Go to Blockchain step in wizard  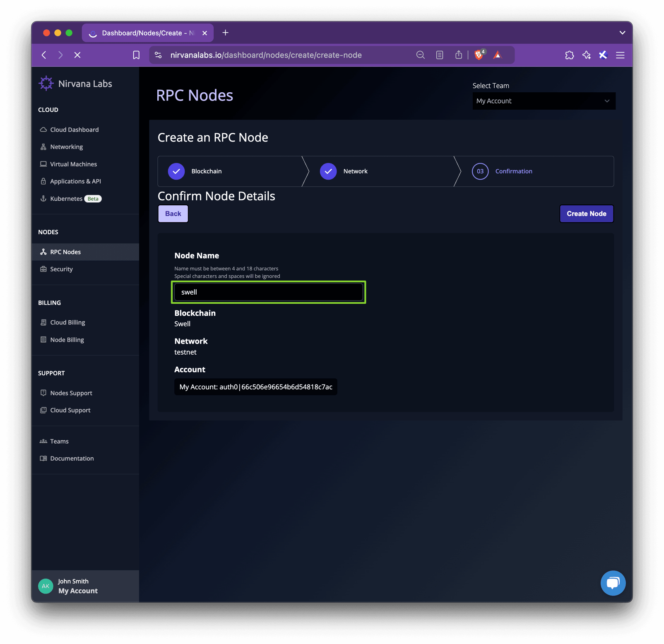230,171
